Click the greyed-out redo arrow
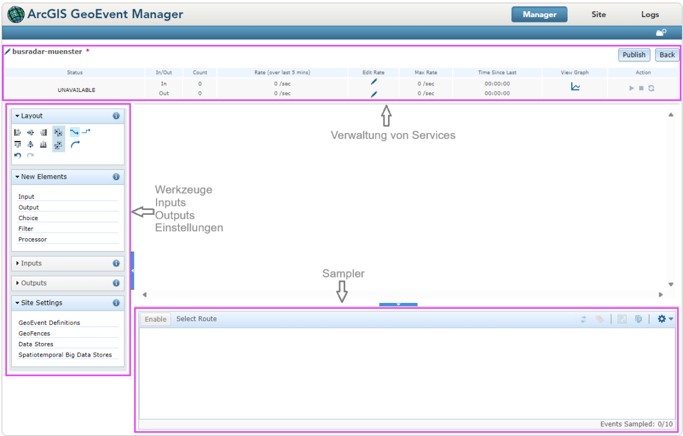The width and height of the screenshot is (683, 436). pyautogui.click(x=30, y=155)
